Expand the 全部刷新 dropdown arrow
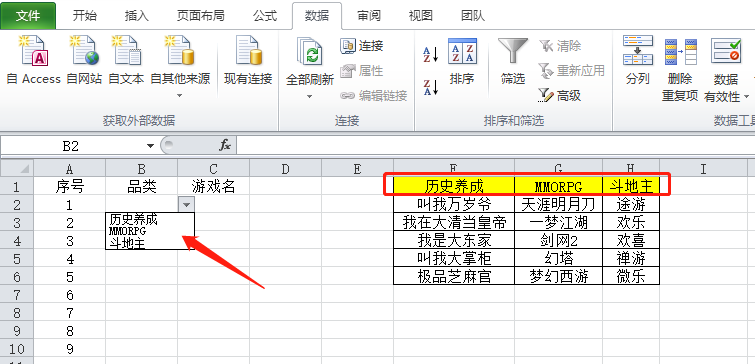Viewport: 755px width, 364px height. pyautogui.click(x=310, y=96)
